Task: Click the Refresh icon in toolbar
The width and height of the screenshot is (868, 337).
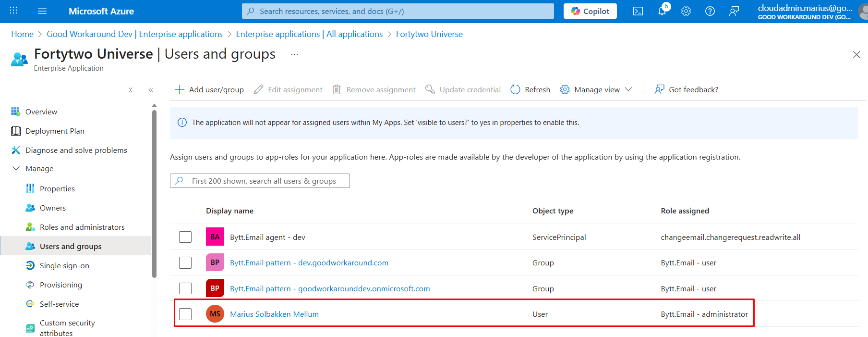Action: tap(515, 89)
